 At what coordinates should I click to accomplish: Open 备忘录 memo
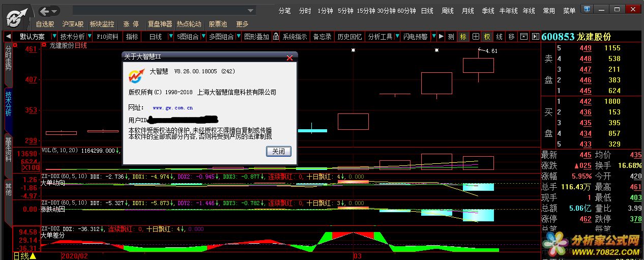coord(322,37)
